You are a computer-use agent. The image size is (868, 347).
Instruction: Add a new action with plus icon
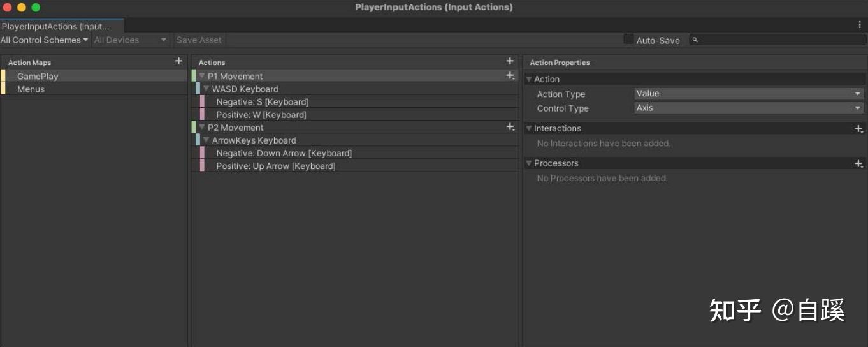click(510, 61)
